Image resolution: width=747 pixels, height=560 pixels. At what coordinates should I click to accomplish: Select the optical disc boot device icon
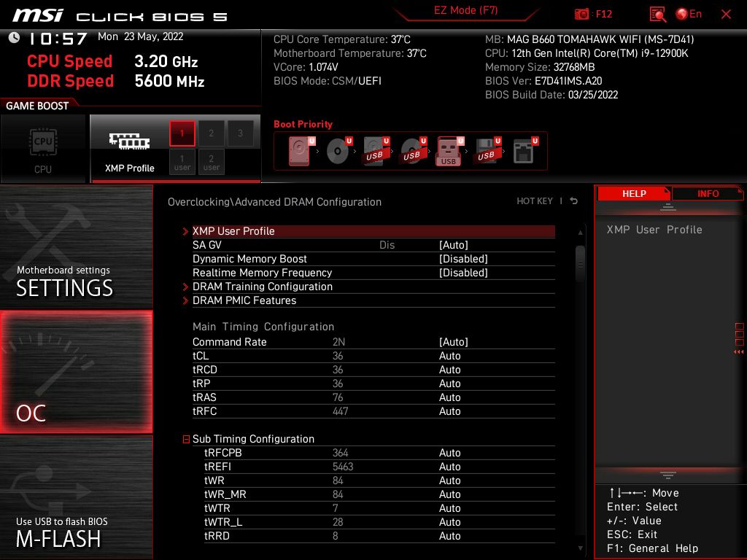pyautogui.click(x=338, y=151)
